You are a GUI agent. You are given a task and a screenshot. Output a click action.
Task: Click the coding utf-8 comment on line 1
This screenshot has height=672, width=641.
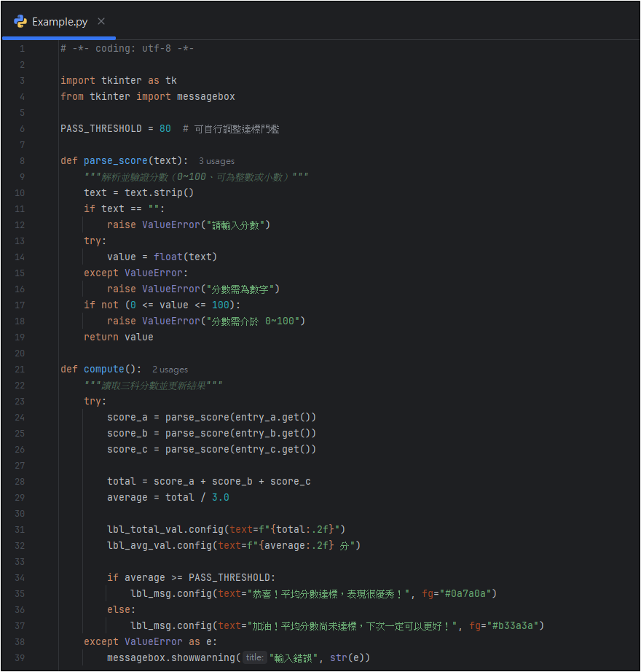[127, 49]
